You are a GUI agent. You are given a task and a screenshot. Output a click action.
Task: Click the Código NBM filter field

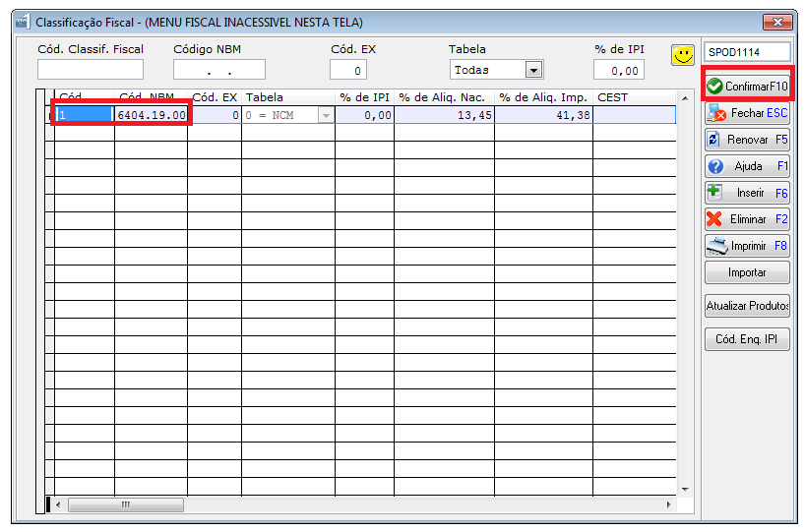click(x=219, y=69)
